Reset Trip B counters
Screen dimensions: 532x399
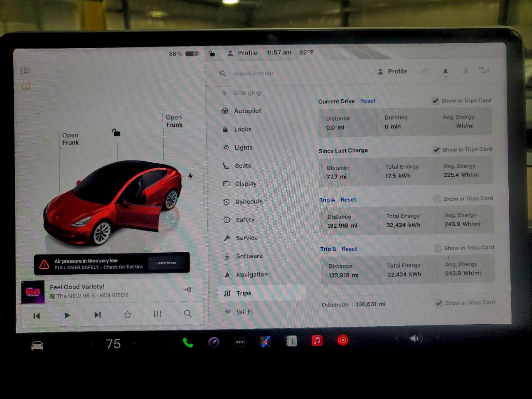pos(349,249)
